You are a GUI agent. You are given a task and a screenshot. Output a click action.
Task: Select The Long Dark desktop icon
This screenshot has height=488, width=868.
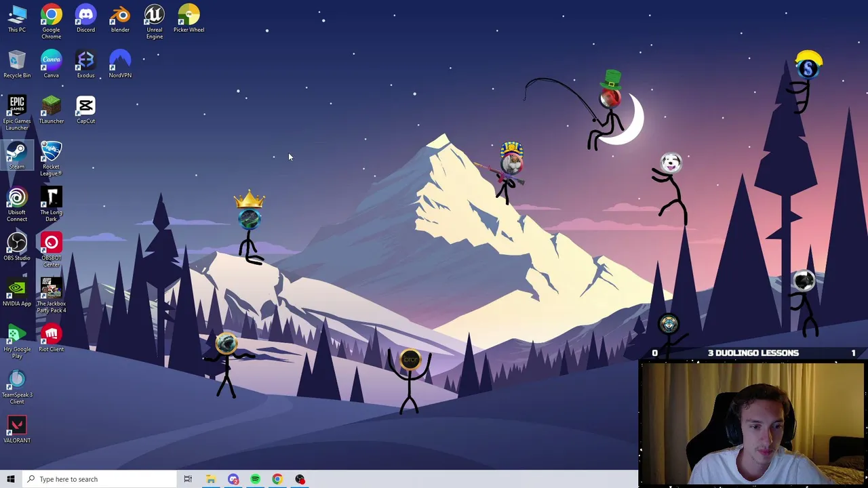click(x=51, y=205)
